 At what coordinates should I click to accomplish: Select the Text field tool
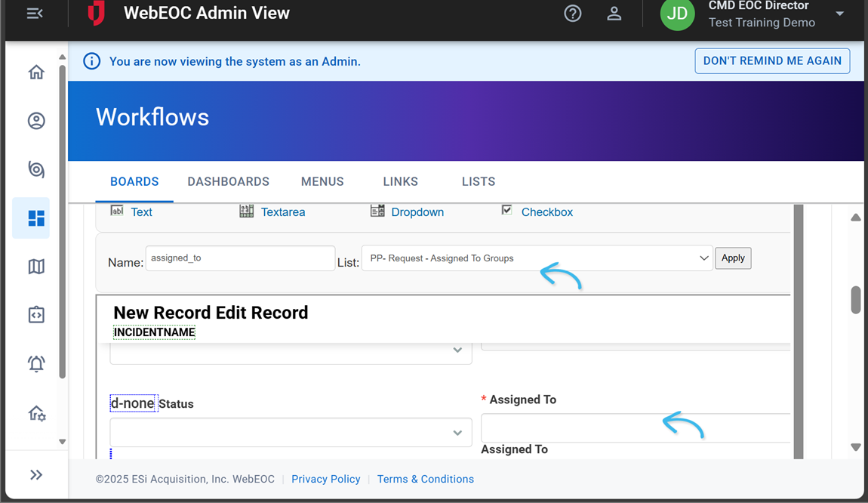coord(141,212)
